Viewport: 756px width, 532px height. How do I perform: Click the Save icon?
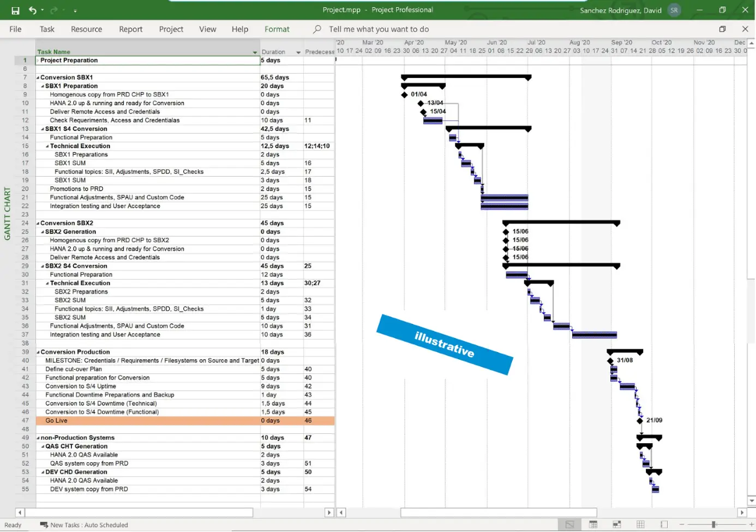click(15, 10)
